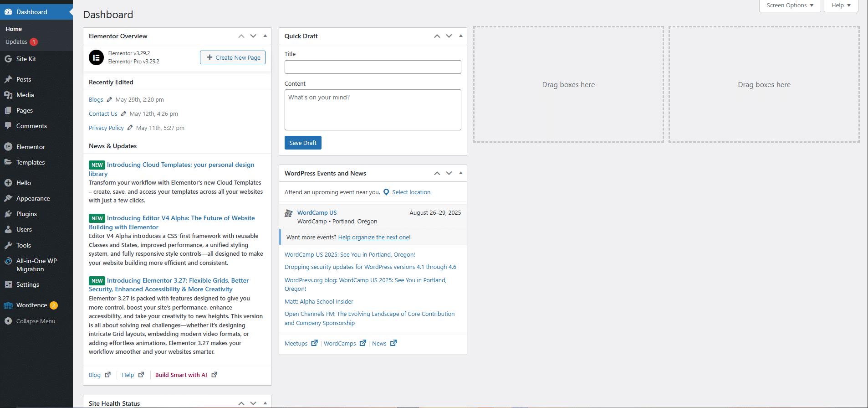Click the external link icon next to Meetups
Screen dimensions: 868x408
(314, 343)
